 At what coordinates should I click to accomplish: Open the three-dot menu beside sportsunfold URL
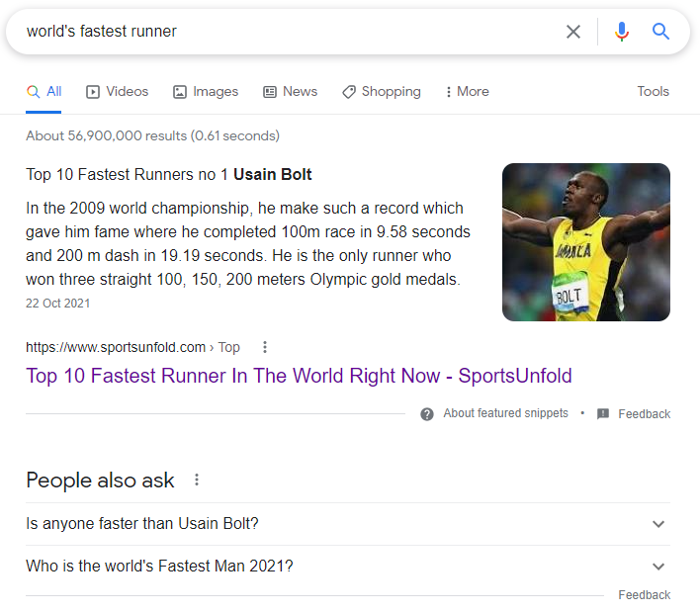(264, 347)
